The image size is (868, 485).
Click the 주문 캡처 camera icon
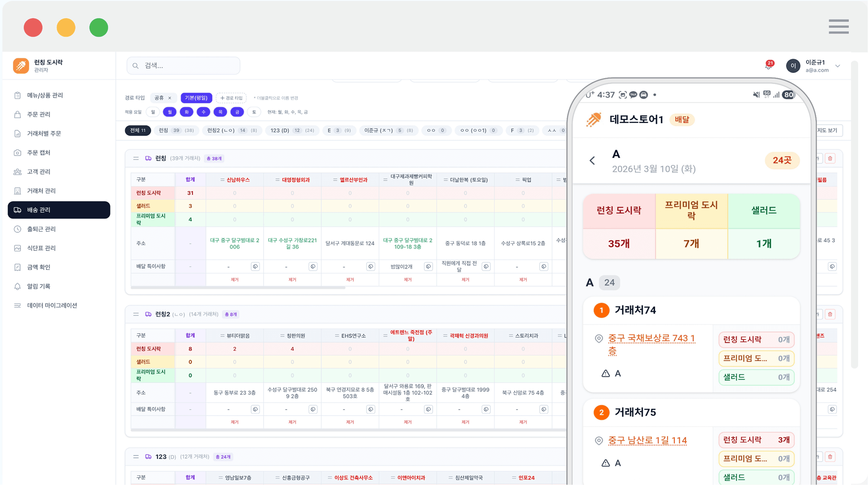(x=18, y=153)
